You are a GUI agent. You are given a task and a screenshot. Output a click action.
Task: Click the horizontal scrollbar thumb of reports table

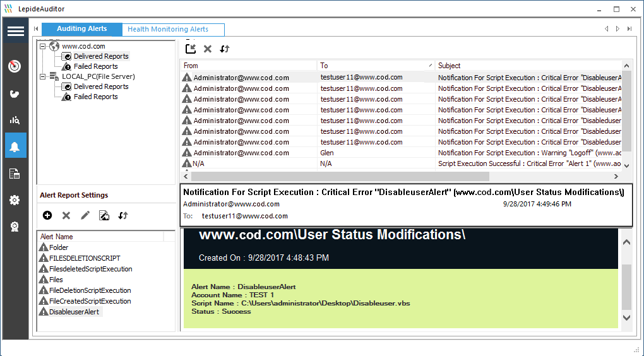tap(340, 176)
